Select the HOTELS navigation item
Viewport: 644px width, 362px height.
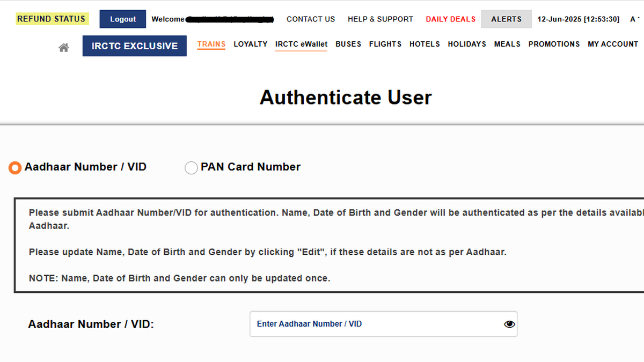coord(425,44)
